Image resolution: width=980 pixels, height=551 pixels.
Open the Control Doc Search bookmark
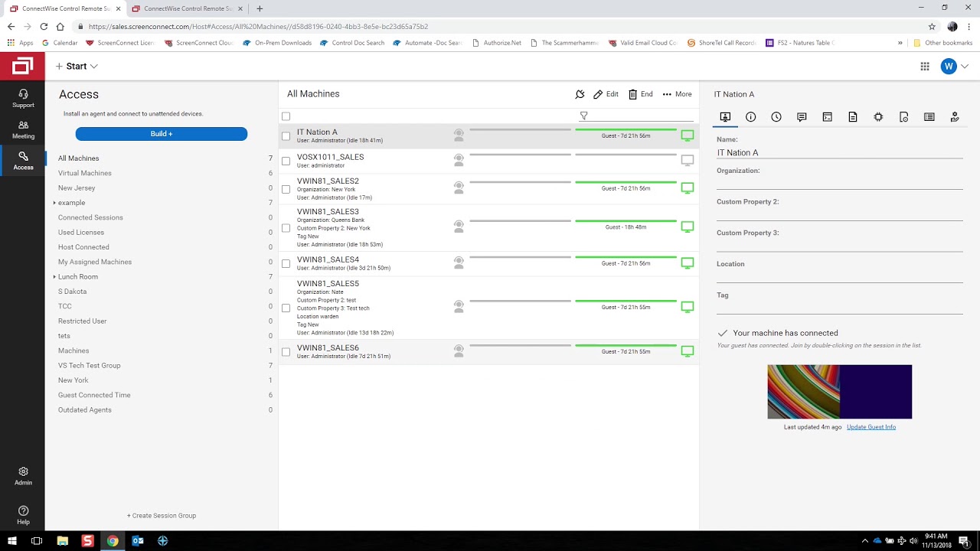[351, 43]
